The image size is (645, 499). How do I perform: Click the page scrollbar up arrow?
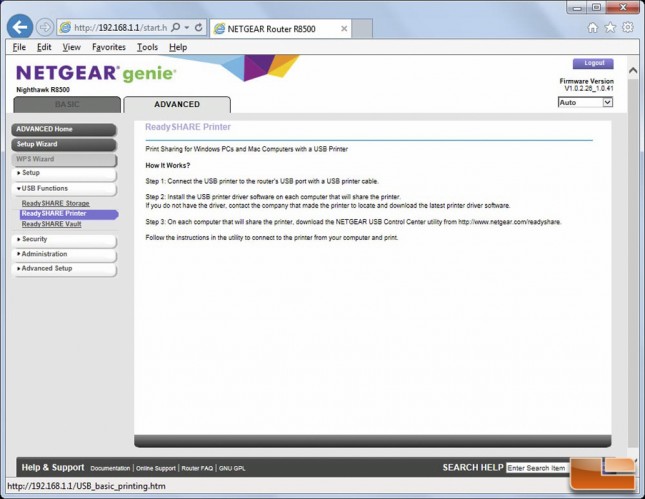click(x=633, y=71)
